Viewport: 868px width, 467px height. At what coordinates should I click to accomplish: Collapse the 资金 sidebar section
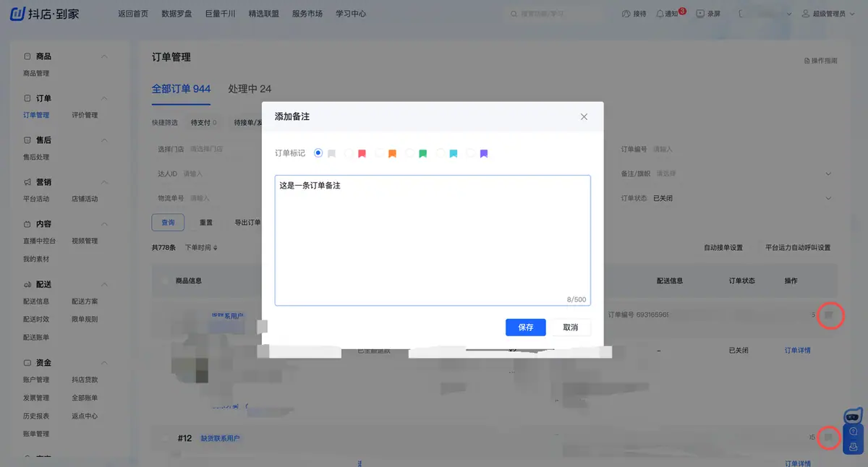tap(104, 363)
